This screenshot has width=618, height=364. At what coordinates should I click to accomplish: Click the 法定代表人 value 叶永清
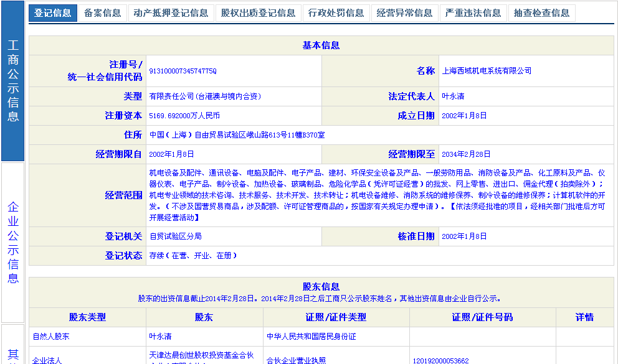tap(453, 96)
